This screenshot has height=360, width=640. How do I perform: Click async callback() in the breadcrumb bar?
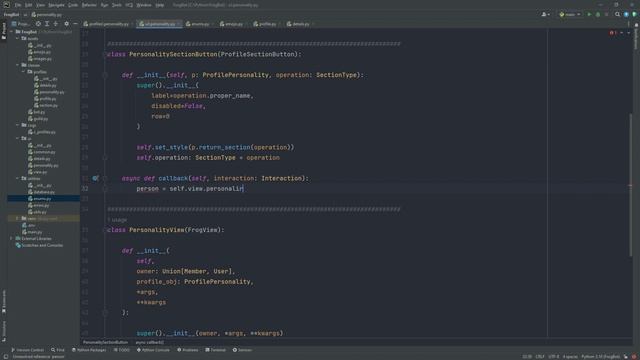[x=149, y=342]
